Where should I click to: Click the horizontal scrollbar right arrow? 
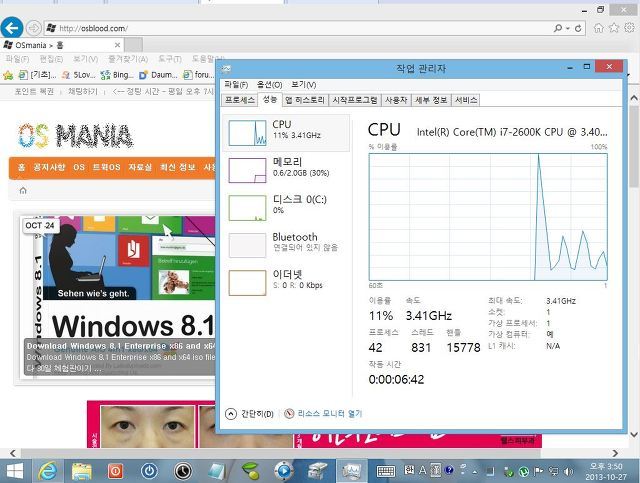tap(615, 453)
